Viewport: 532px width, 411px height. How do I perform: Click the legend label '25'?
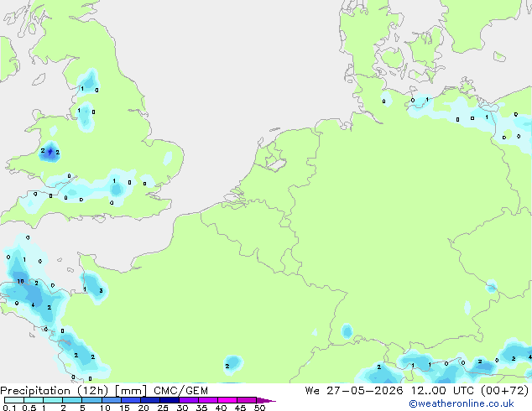point(163,408)
